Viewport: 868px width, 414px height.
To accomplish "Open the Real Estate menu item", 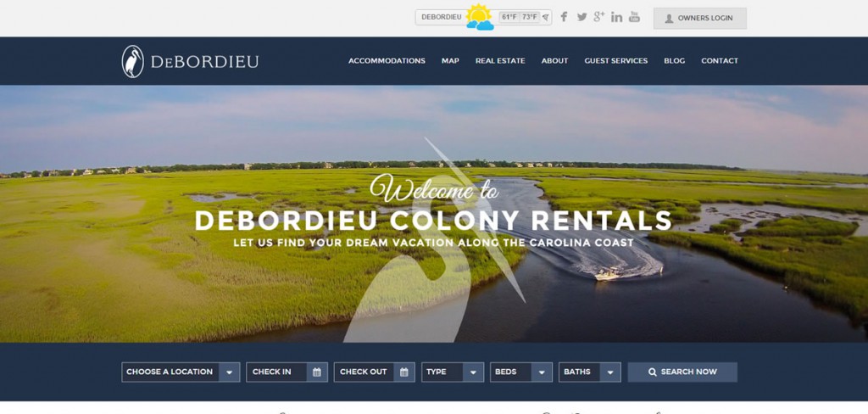I will tap(500, 61).
